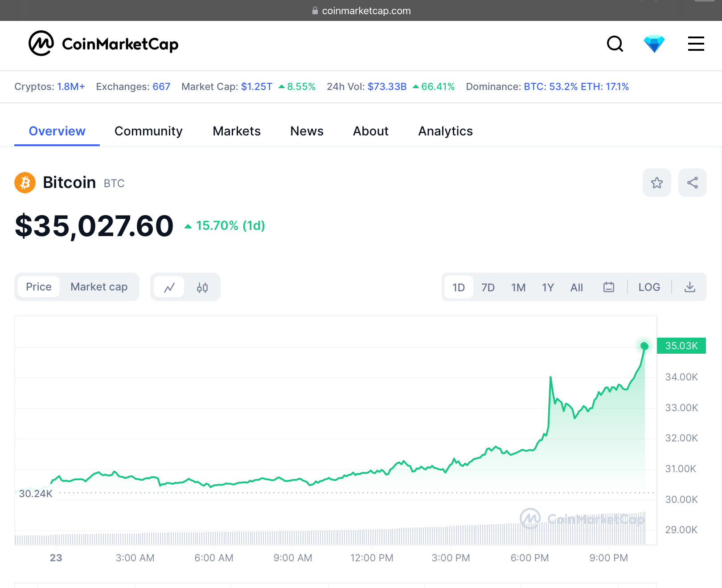Toggle LOG scale on chart
Viewport: 722px width, 588px height.
[649, 287]
